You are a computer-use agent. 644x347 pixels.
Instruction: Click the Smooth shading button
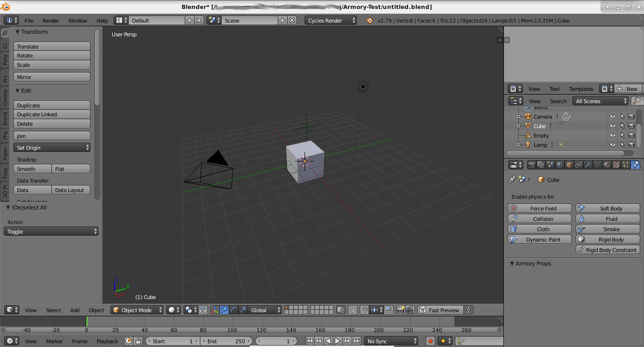(x=32, y=169)
